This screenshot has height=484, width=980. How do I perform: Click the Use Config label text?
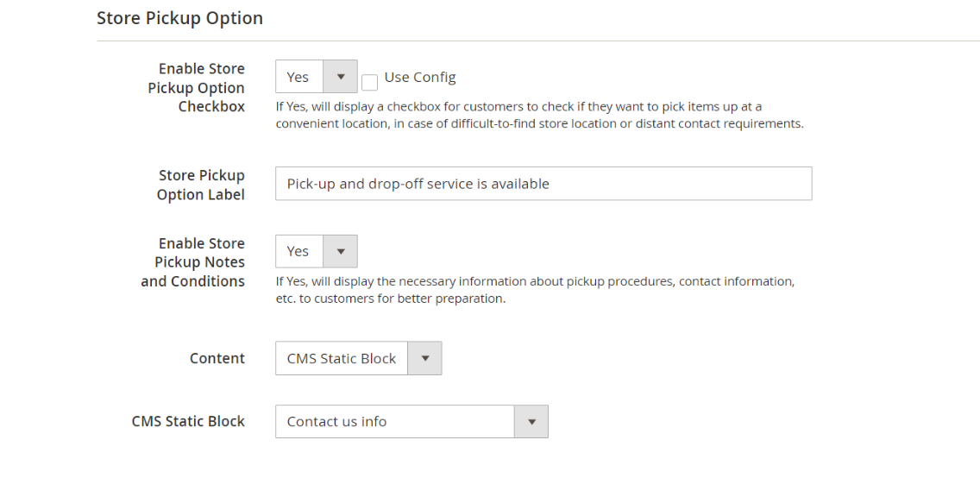420,77
